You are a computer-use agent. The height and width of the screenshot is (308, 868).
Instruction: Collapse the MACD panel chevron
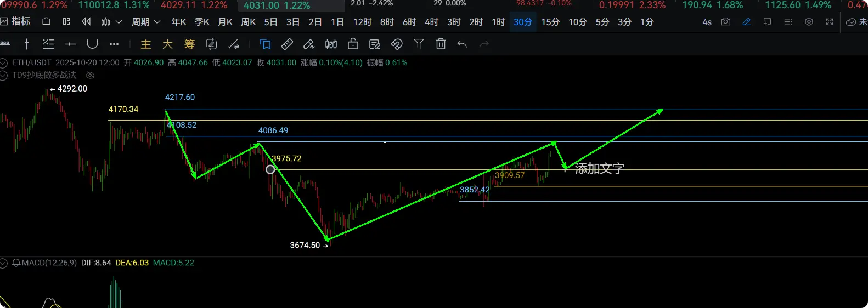tap(3, 263)
